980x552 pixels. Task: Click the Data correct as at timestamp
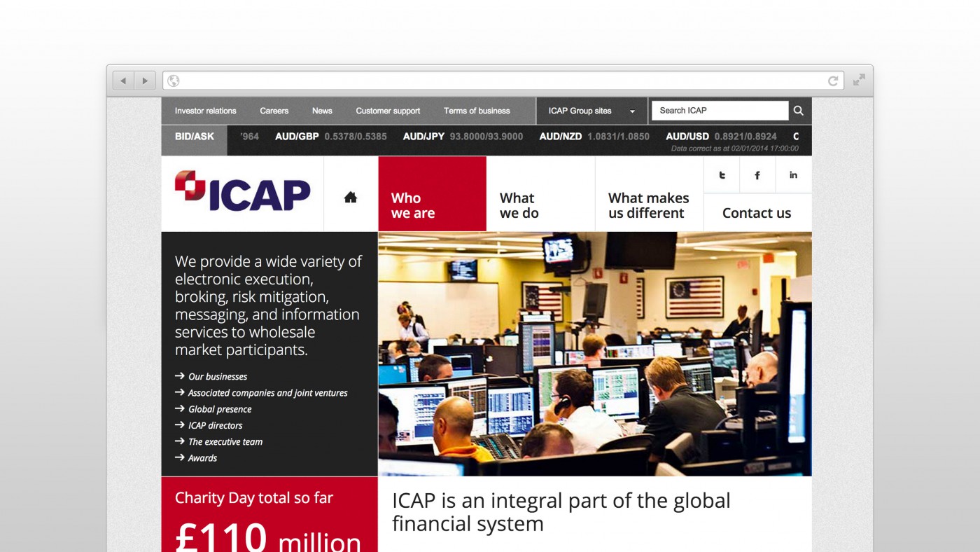pyautogui.click(x=734, y=149)
